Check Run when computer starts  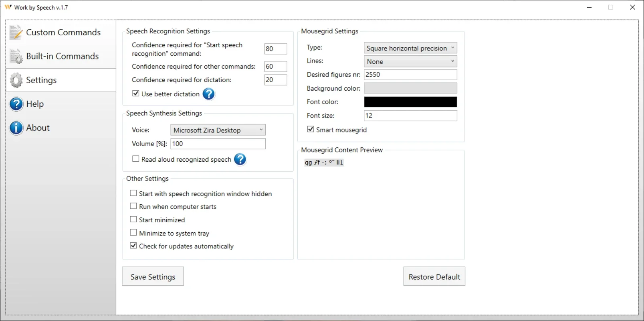click(133, 206)
